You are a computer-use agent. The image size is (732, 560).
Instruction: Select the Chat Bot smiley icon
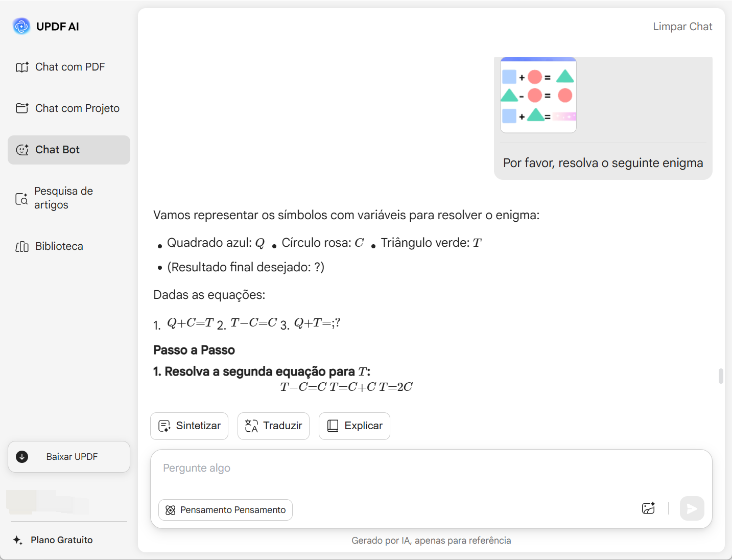pyautogui.click(x=22, y=150)
